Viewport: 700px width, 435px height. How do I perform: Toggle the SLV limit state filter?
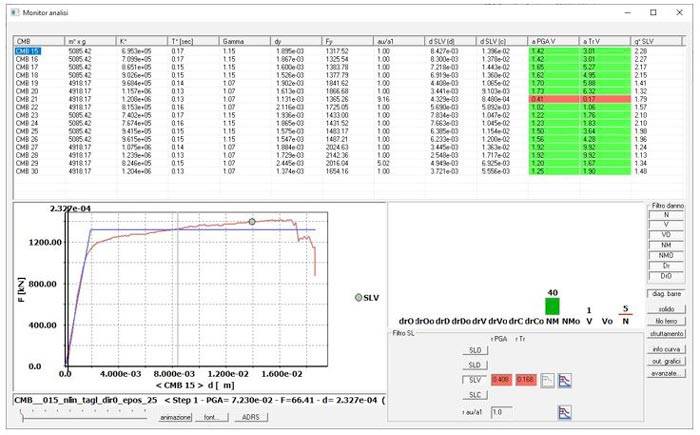[475, 380]
